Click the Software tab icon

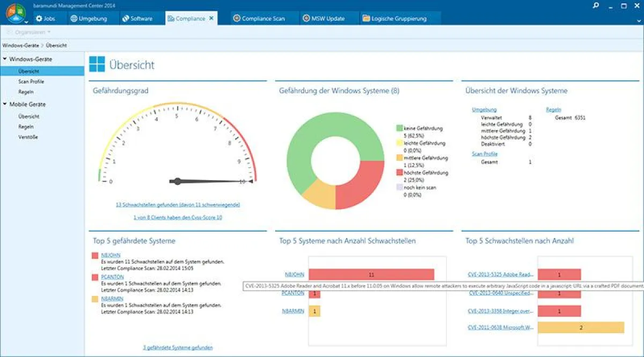pyautogui.click(x=125, y=18)
